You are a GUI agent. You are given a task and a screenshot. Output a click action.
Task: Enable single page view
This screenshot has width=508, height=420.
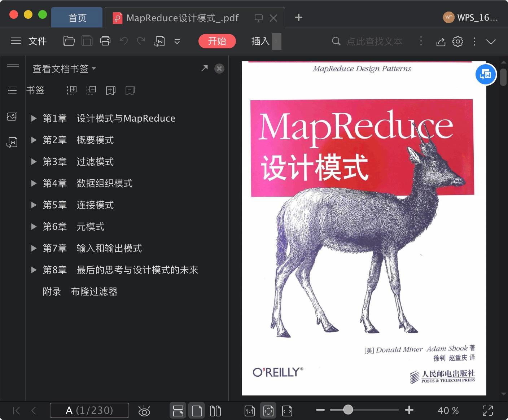[197, 411]
